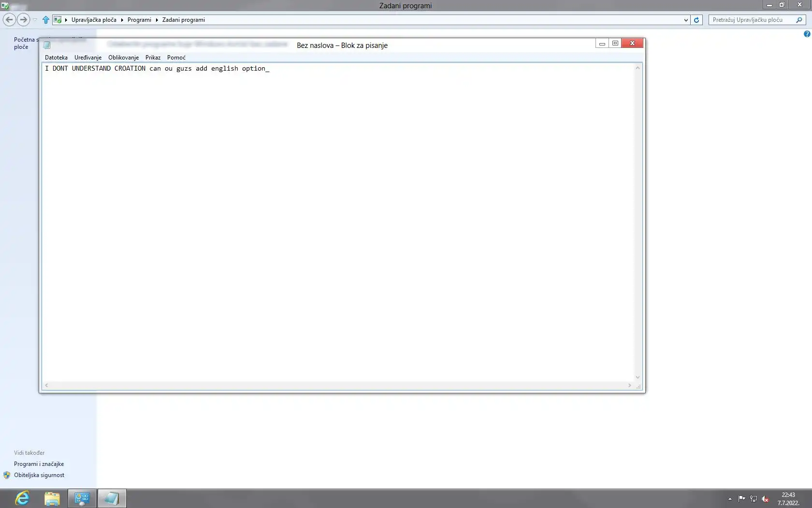Switch to Notepad taskbar button
Viewport: 812px width, 508px height.
[112, 498]
